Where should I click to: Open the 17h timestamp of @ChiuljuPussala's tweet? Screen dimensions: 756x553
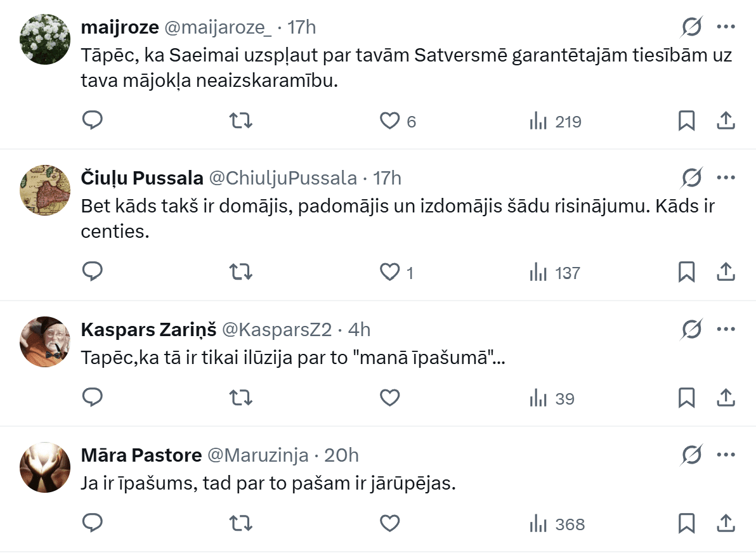point(387,178)
